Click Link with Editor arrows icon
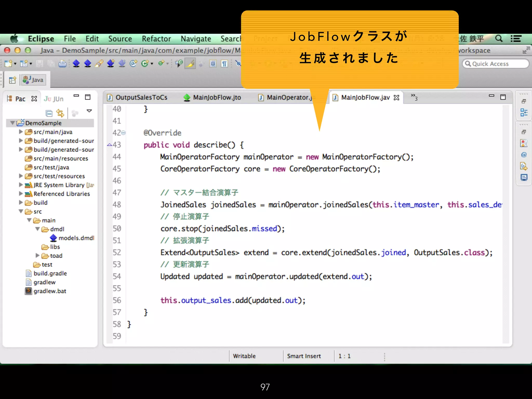Screen dimensions: 532x399 click(60, 113)
